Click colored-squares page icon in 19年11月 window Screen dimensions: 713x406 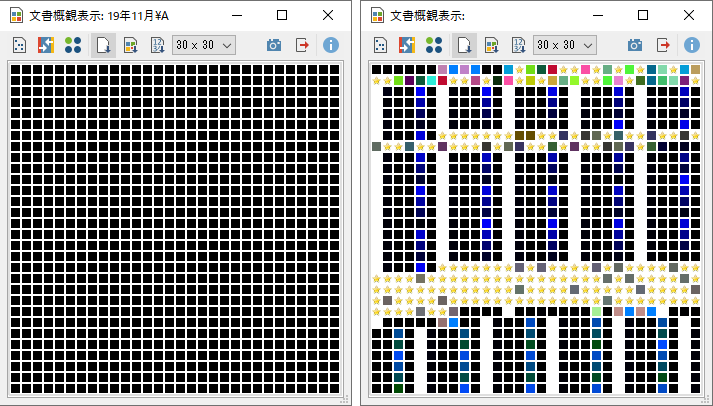pos(131,45)
